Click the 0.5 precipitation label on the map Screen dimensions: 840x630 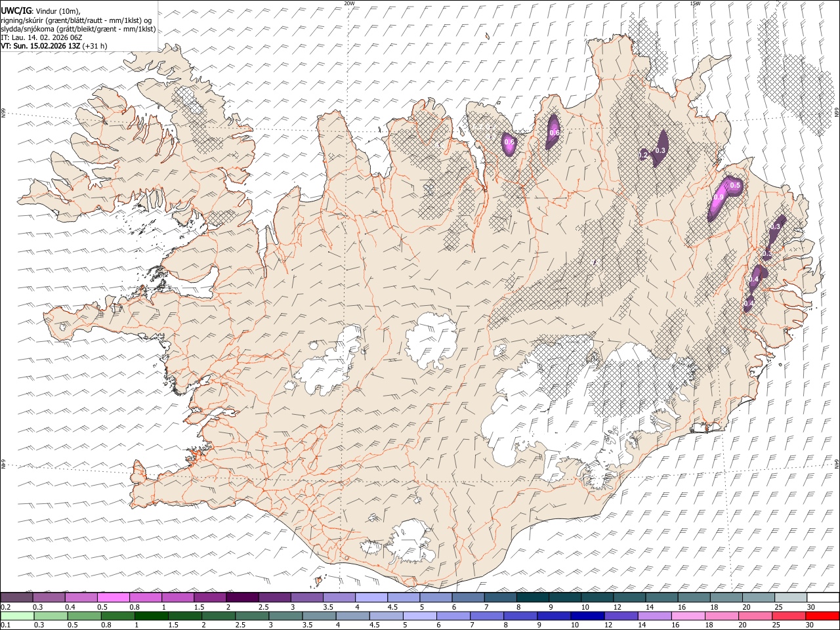(735, 186)
